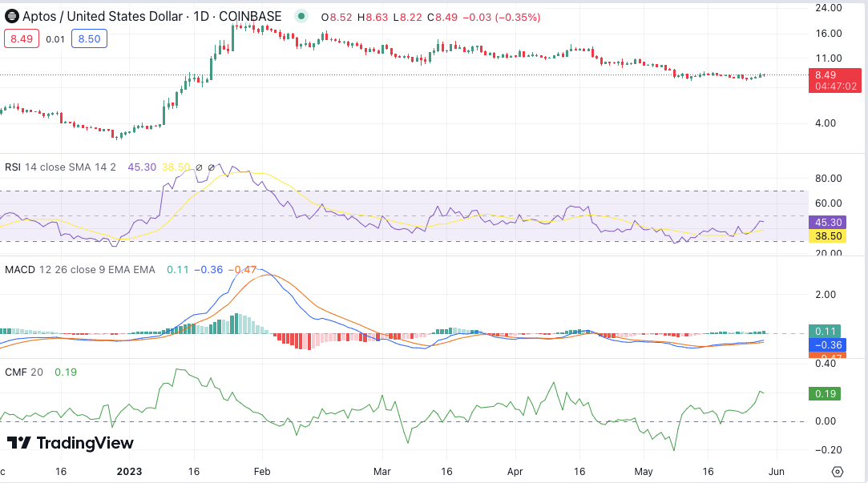Click the MACD histogram value 0.11 legend
This screenshot has width=868, height=483.
tap(178, 269)
